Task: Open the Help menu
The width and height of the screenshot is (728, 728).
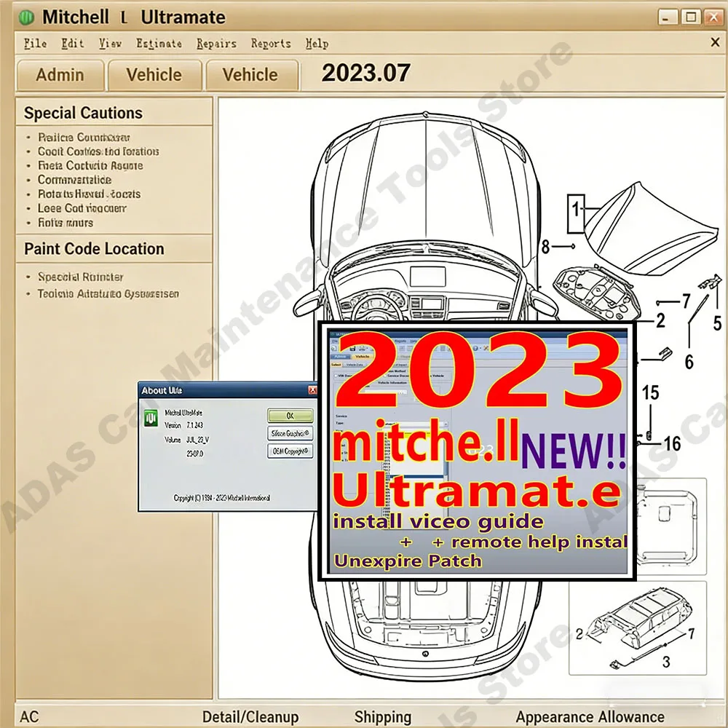Action: 317,44
